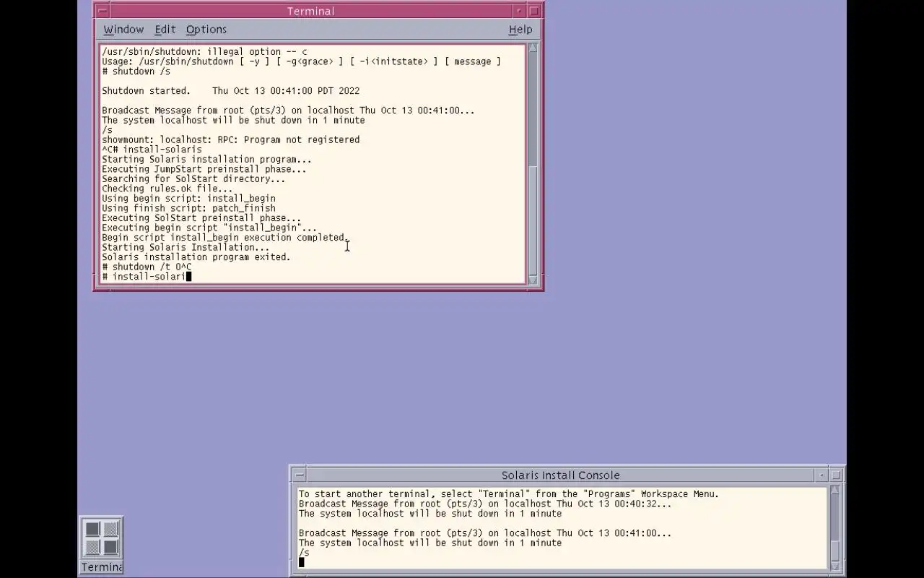Click 'Using finish script: patch_finish' line
This screenshot has width=924, height=578.
click(x=188, y=208)
